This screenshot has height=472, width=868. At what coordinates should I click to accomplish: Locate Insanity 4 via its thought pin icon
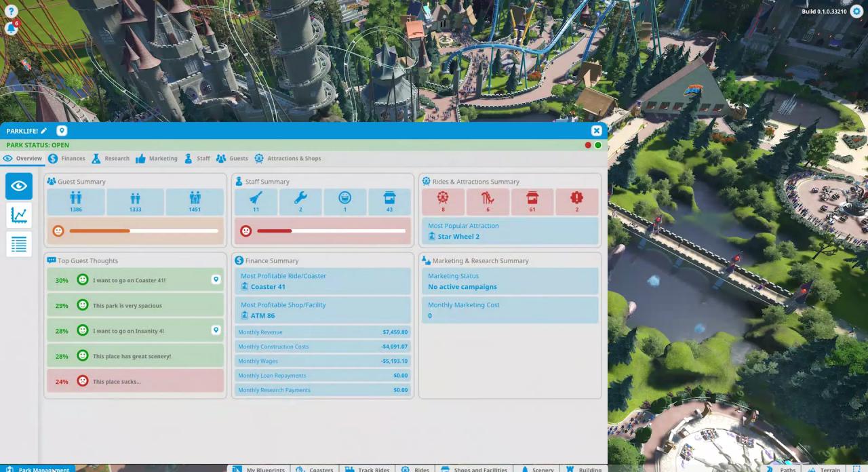tap(216, 330)
